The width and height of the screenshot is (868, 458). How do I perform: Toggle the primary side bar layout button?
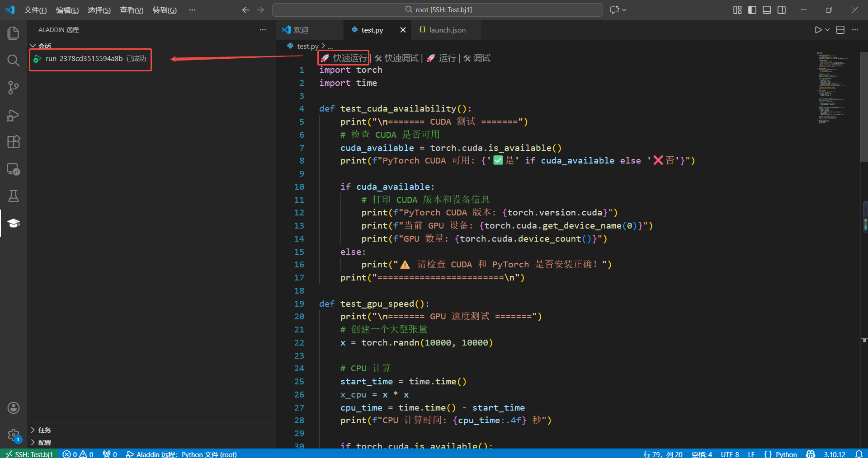[752, 10]
